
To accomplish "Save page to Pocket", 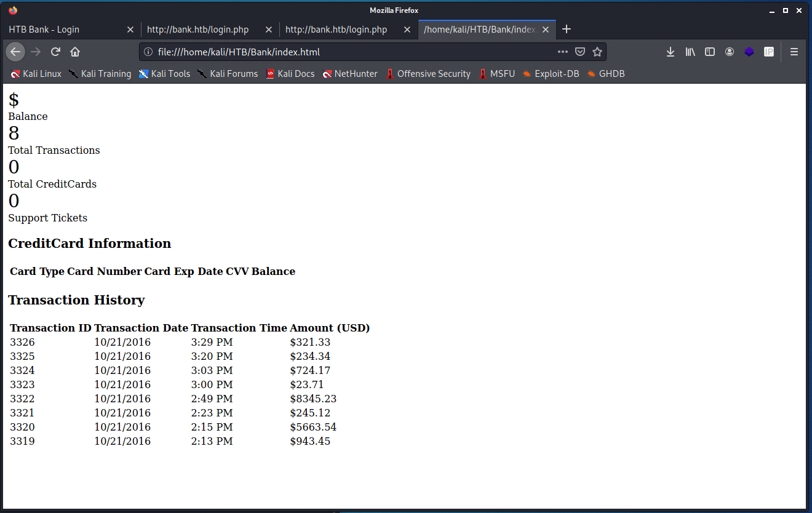I will pyautogui.click(x=579, y=52).
